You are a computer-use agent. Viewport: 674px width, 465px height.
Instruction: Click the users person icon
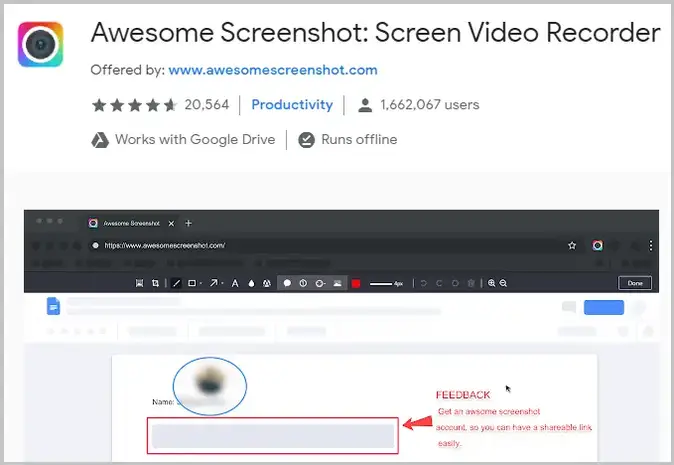[x=365, y=105]
